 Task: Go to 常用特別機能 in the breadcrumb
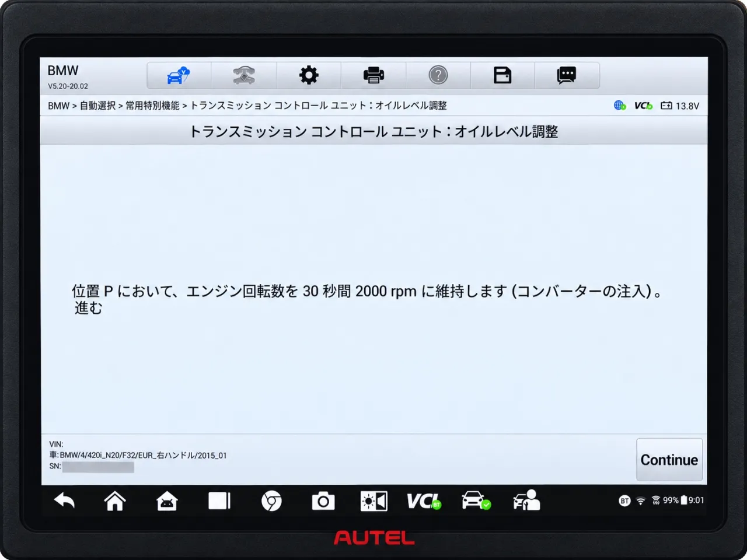coord(152,106)
